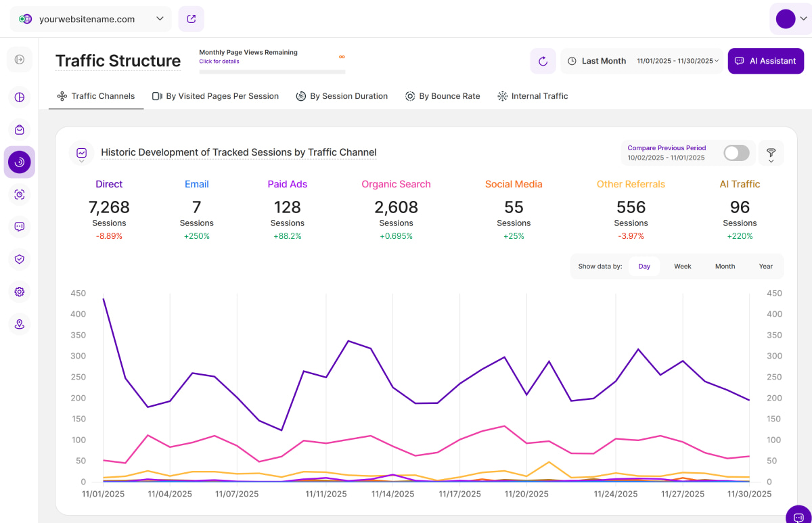Click the Organic Search channel legend

click(396, 184)
